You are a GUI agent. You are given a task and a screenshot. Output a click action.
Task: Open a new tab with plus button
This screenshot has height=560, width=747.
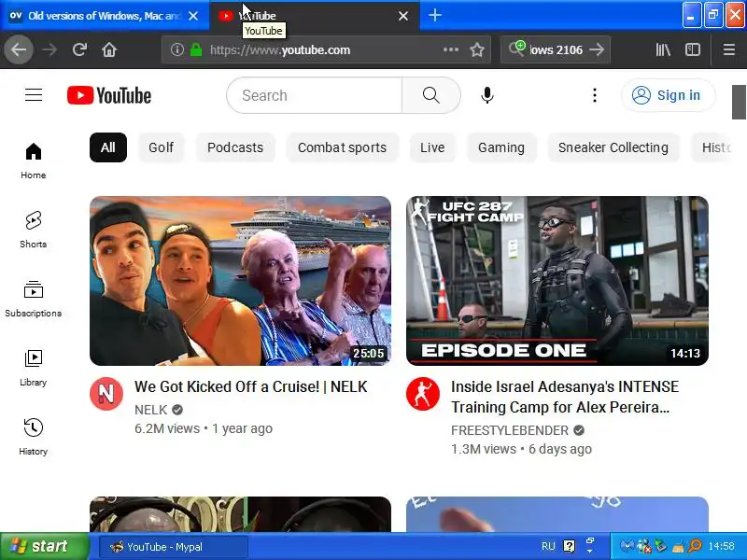(434, 16)
